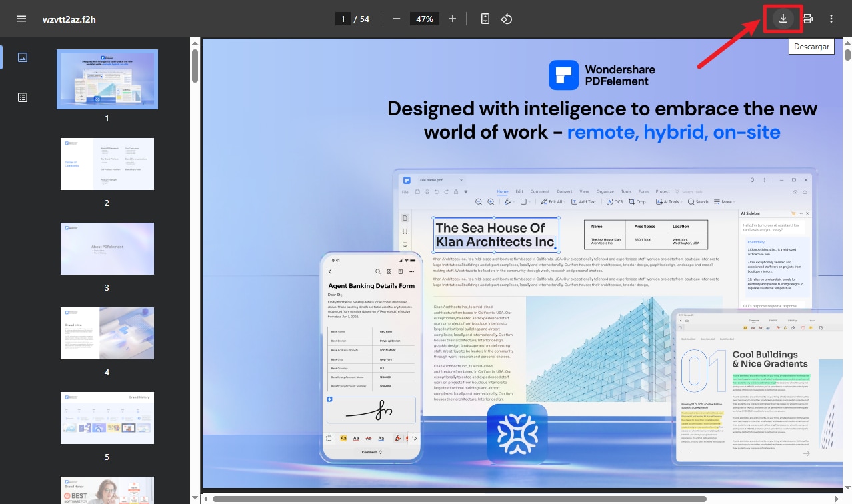Click the 47% zoom level field
The height and width of the screenshot is (504, 852).
pos(425,19)
